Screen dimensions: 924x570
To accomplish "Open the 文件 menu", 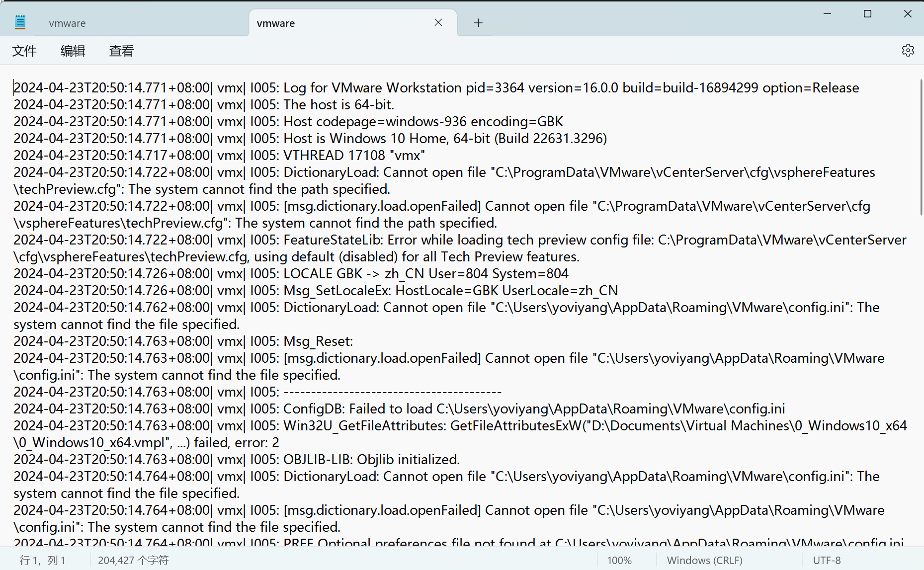I will pos(24,51).
